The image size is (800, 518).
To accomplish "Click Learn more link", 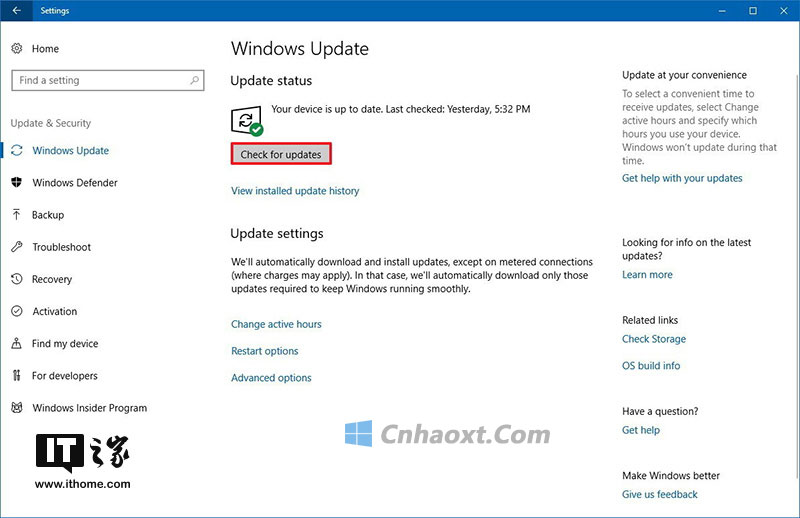I will [x=647, y=275].
